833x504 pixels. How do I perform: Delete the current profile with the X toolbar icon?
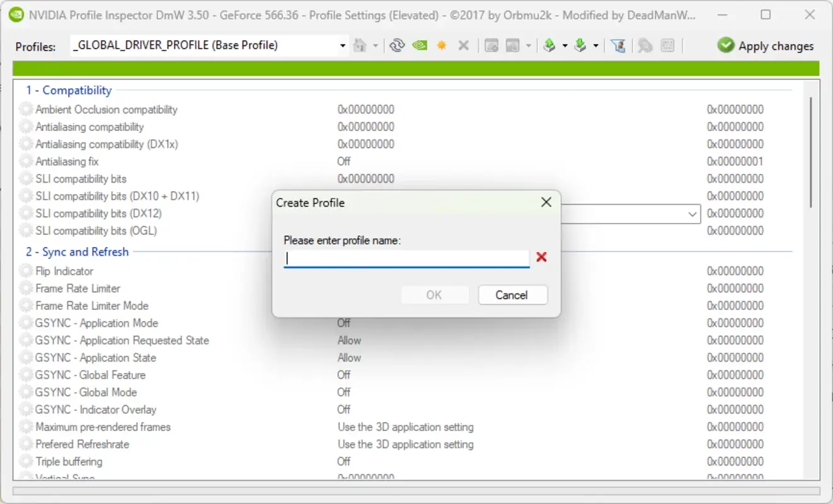pos(464,45)
